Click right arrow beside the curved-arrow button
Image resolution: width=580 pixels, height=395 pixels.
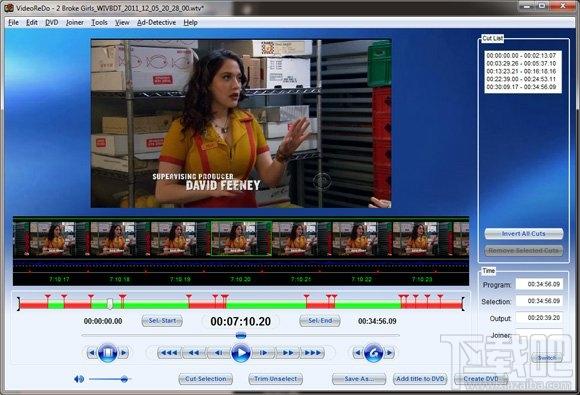click(x=390, y=353)
